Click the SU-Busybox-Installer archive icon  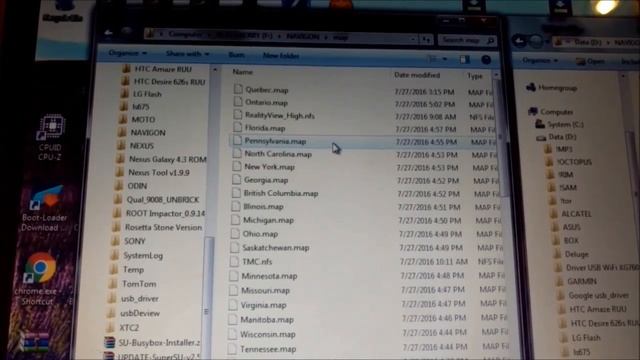[x=109, y=342]
